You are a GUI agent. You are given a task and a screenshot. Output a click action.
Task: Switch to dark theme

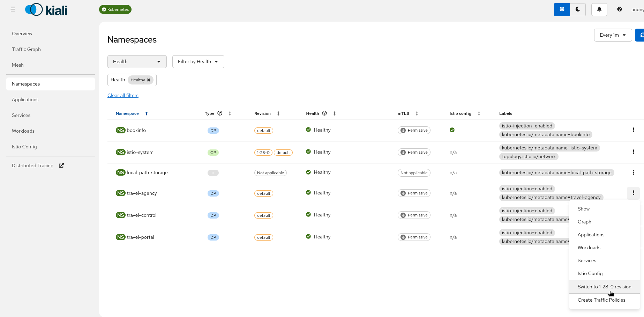pos(578,9)
